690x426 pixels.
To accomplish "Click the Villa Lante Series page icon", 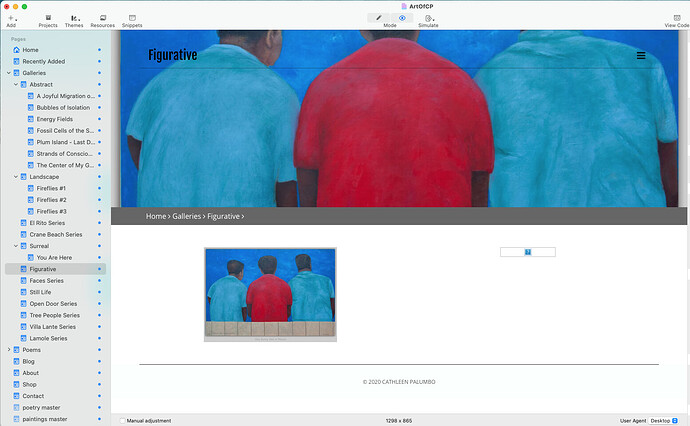I will [x=23, y=327].
